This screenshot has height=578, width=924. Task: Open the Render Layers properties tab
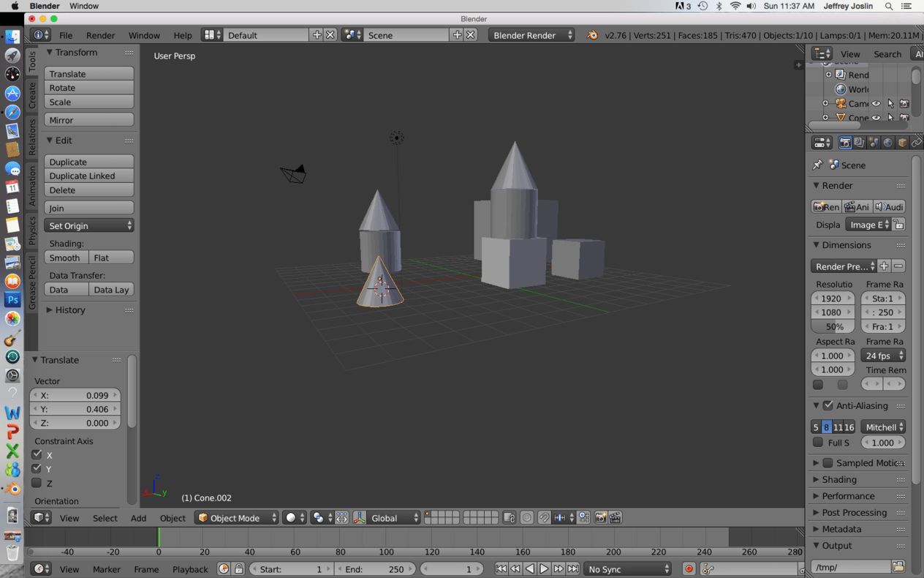[x=859, y=143]
